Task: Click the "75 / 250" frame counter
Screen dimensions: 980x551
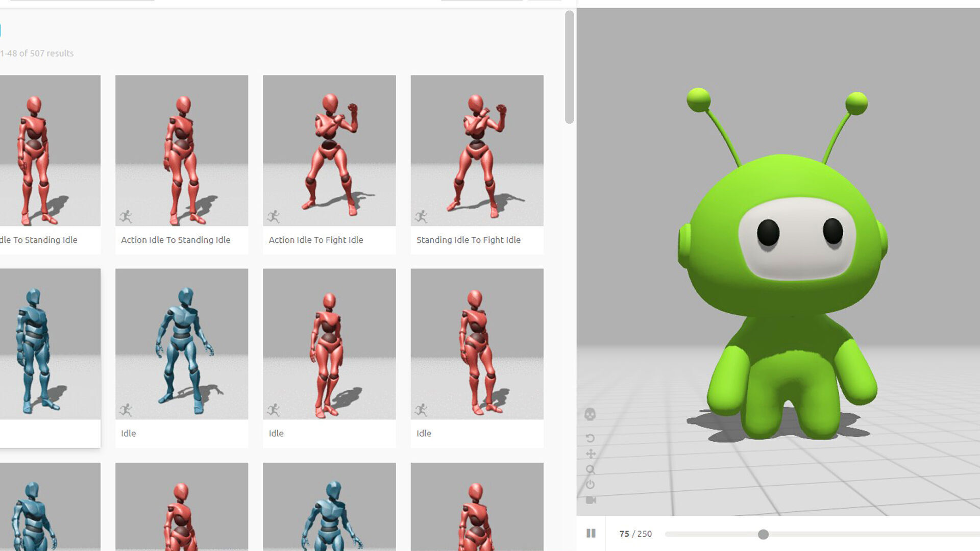Action: 635,534
